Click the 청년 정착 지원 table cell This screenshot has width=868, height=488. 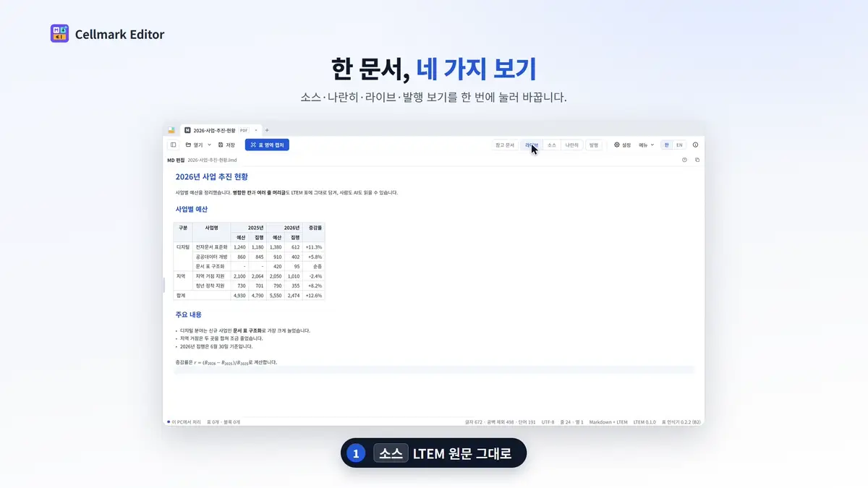coord(210,286)
